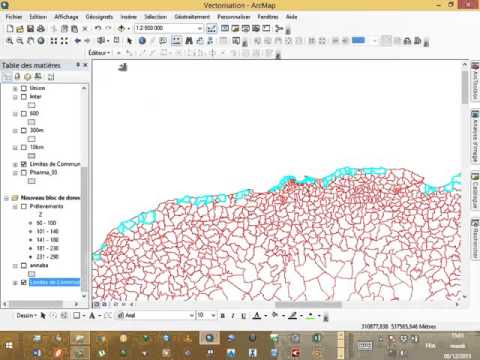Open the Affichage menu
Image resolution: width=480 pixels, height=360 pixels.
[x=66, y=17]
